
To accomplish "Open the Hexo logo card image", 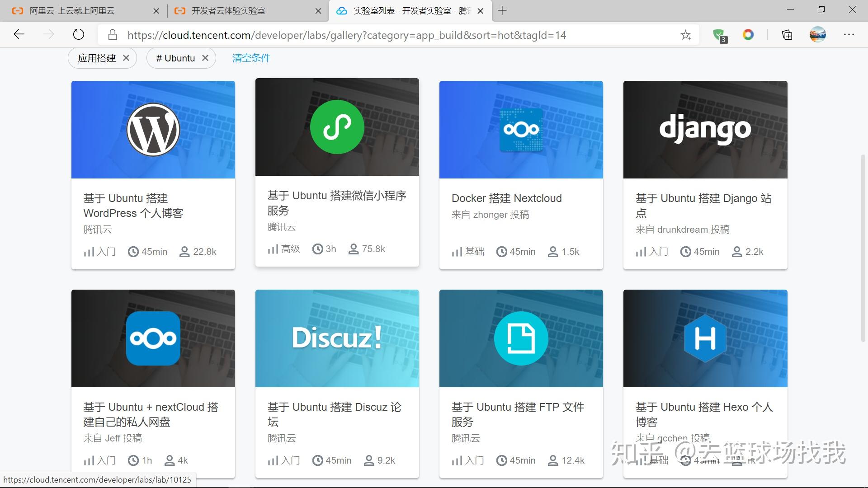I will pos(705,338).
